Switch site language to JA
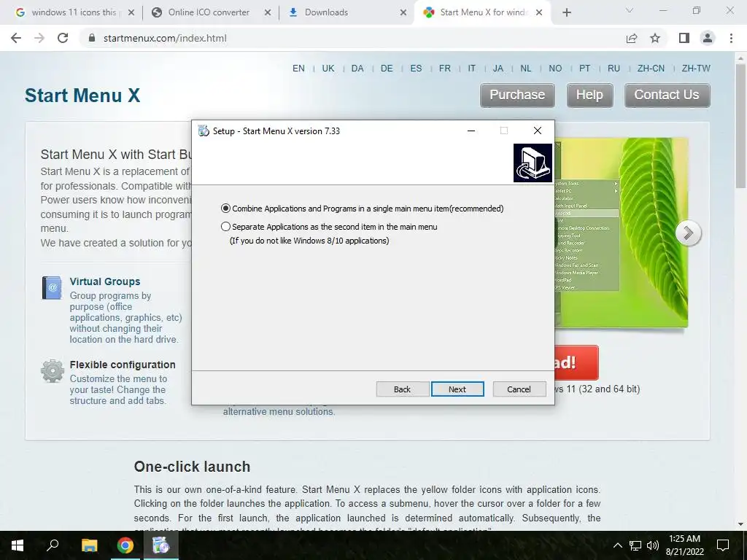The image size is (747, 560). [498, 69]
